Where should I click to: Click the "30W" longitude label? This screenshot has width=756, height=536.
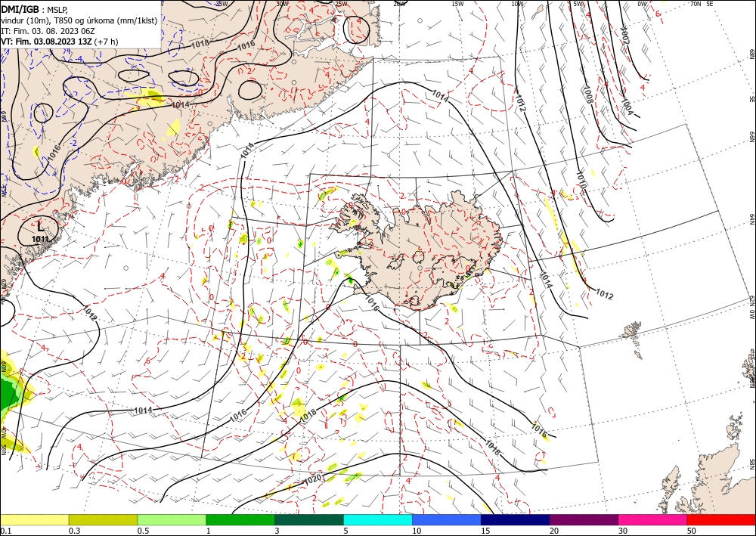pyautogui.click(x=282, y=4)
